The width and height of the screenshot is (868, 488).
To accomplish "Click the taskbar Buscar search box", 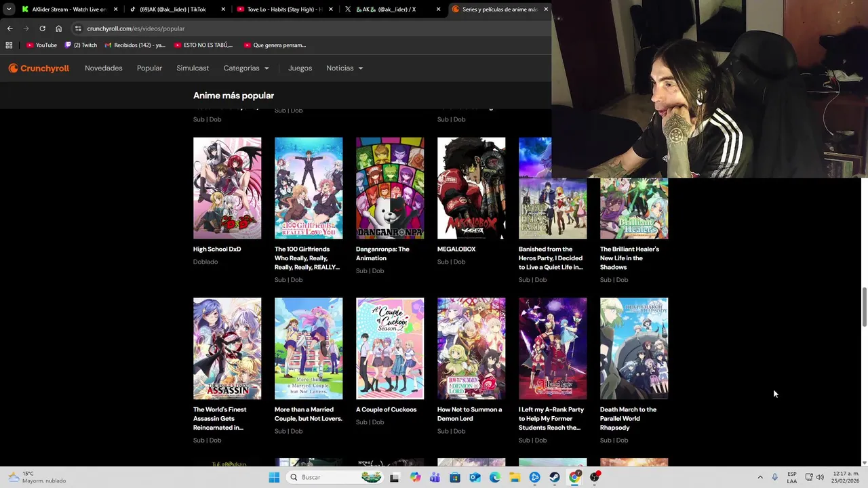I will click(x=336, y=477).
